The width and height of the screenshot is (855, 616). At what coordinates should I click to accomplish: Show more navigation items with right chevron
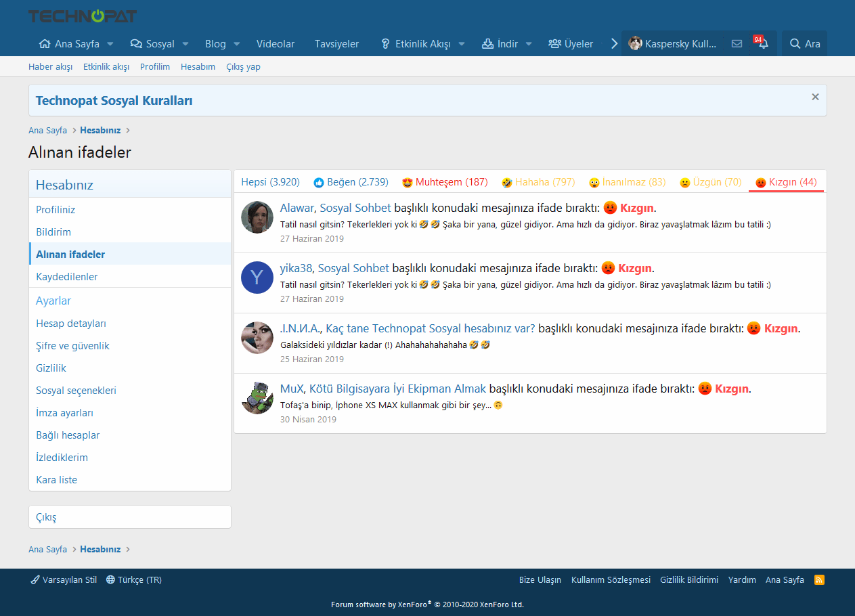pyautogui.click(x=615, y=44)
